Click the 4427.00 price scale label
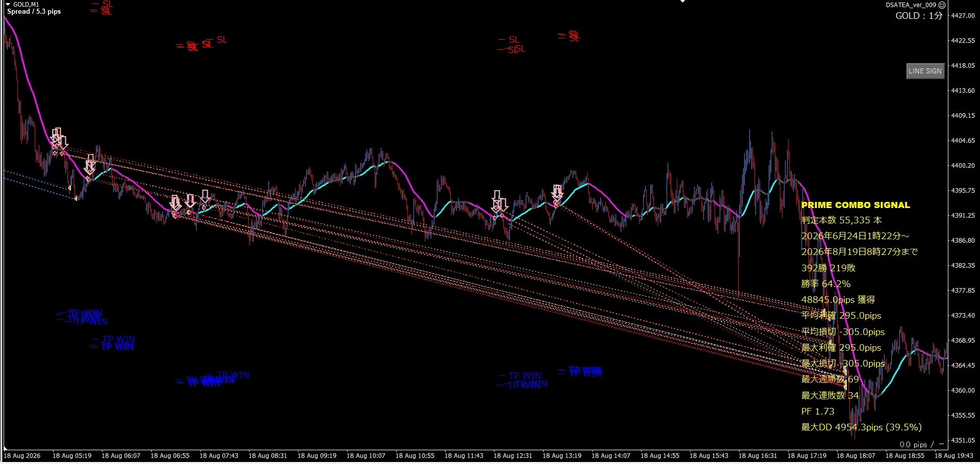 pos(963,16)
